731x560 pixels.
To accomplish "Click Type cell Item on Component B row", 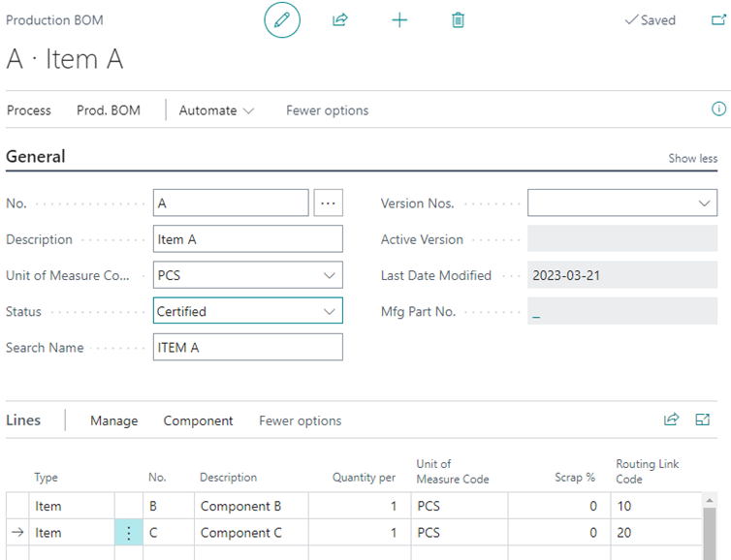I will (x=72, y=506).
